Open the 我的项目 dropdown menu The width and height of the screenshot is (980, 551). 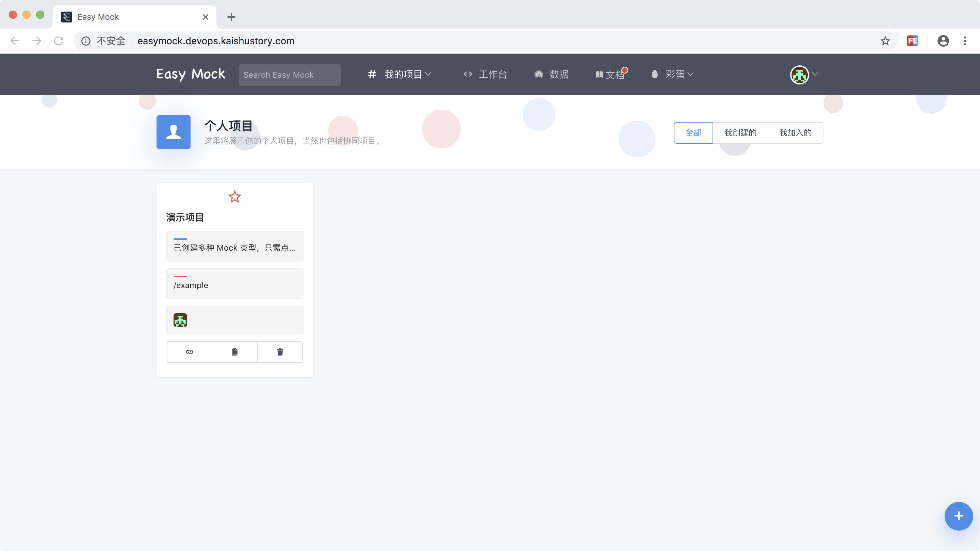[399, 74]
